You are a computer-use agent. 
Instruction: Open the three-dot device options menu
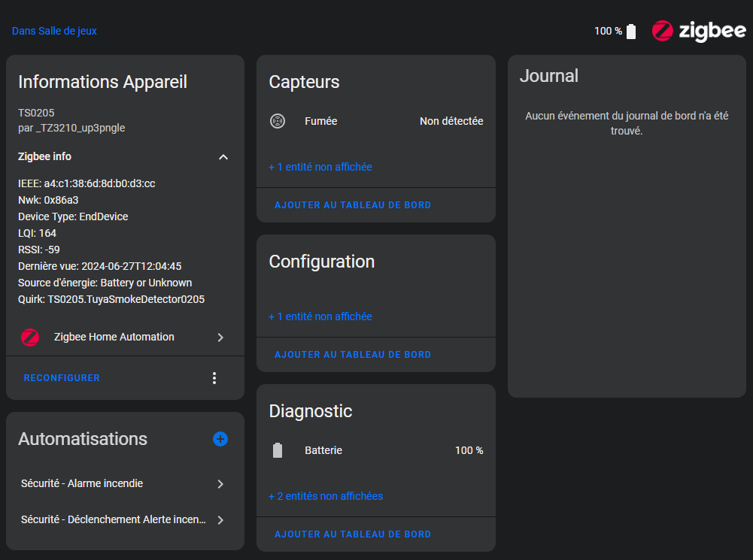[214, 378]
